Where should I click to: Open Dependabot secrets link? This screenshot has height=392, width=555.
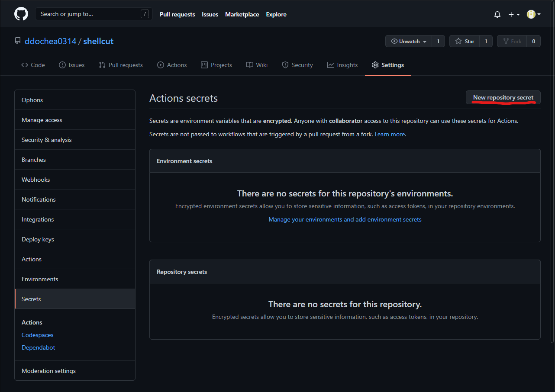coord(39,347)
